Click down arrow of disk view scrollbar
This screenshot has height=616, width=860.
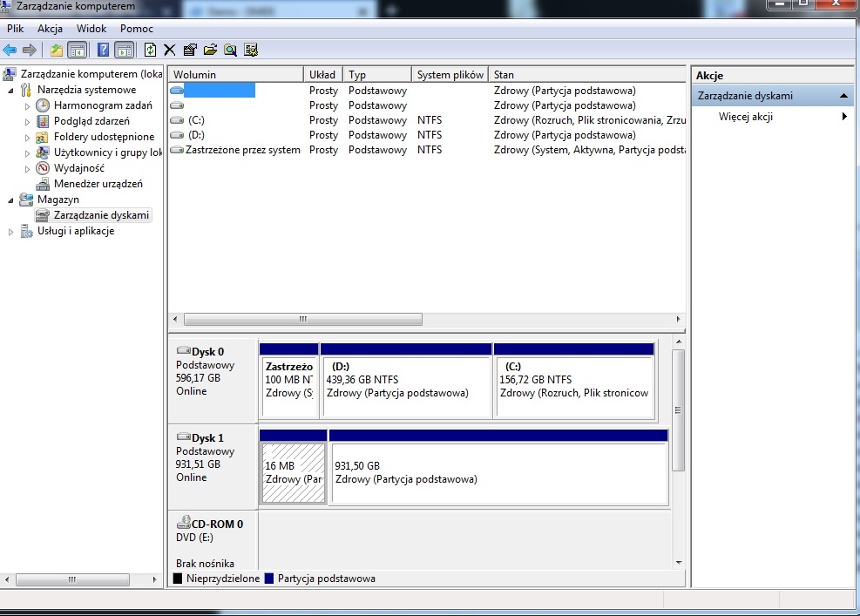point(679,562)
